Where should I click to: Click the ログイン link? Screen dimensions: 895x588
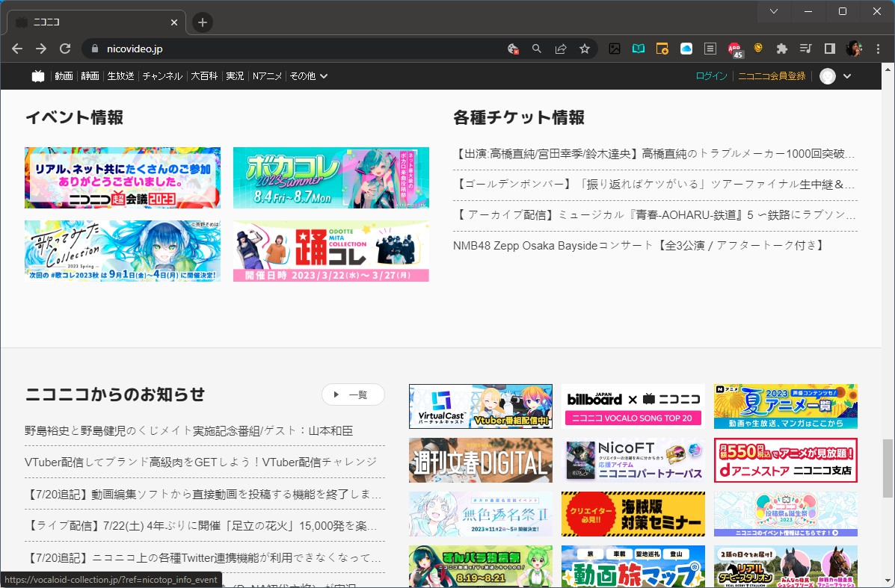[x=711, y=76]
